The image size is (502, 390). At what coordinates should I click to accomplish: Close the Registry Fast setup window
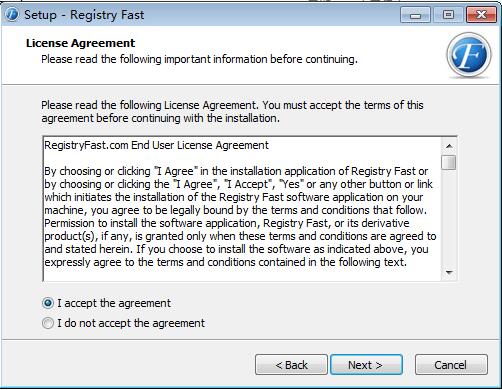pos(481,15)
